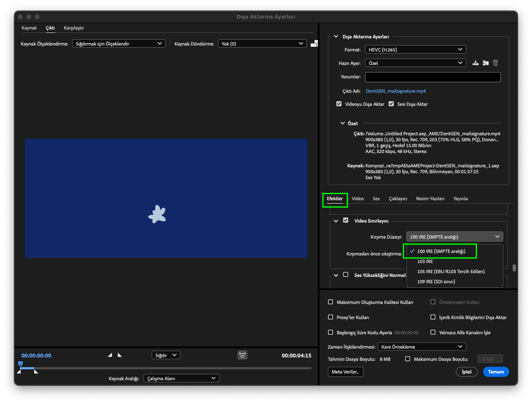Enable Ses Yüksekliğini Normalleştir checkbox
This screenshot has width=532, height=403.
(346, 274)
